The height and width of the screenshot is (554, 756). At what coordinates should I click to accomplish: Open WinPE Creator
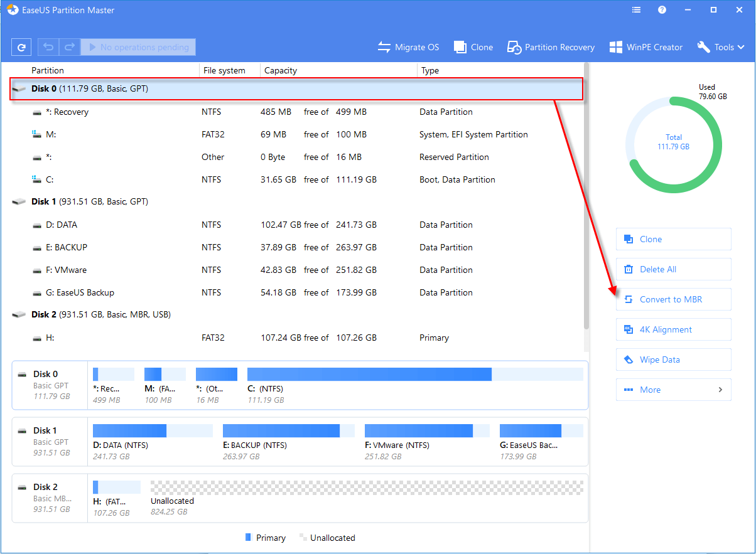(x=645, y=47)
